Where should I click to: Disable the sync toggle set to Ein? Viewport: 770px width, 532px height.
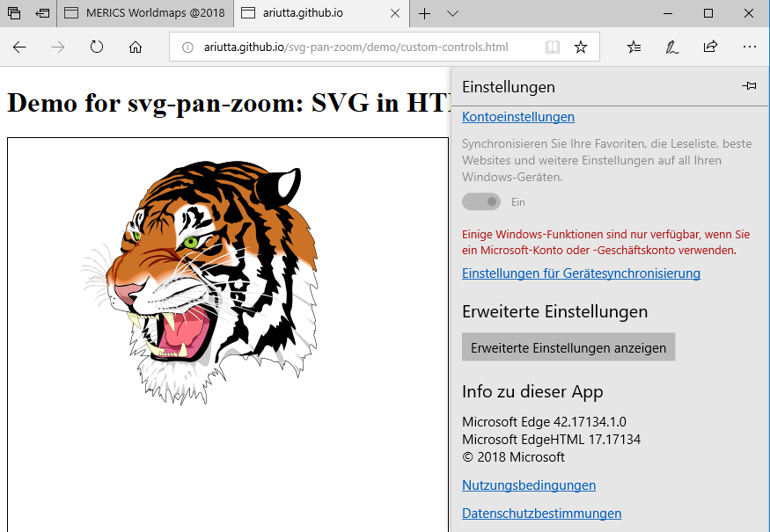pyautogui.click(x=480, y=201)
